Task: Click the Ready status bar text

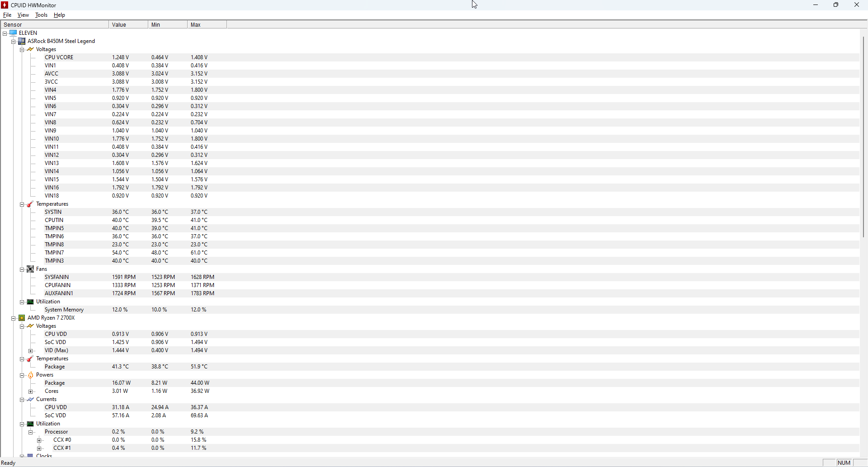Action: tap(8, 463)
